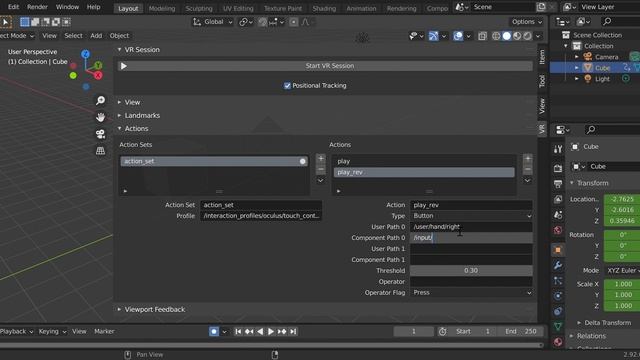Open the Render properties tab icon
This screenshot has width=640, height=360.
(558, 168)
